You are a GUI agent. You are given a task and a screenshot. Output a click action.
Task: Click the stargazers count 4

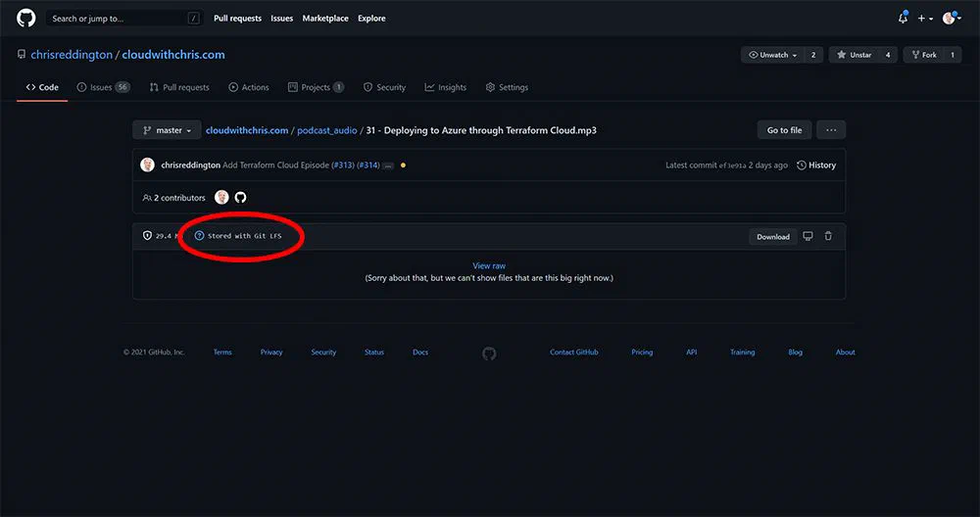(x=888, y=55)
